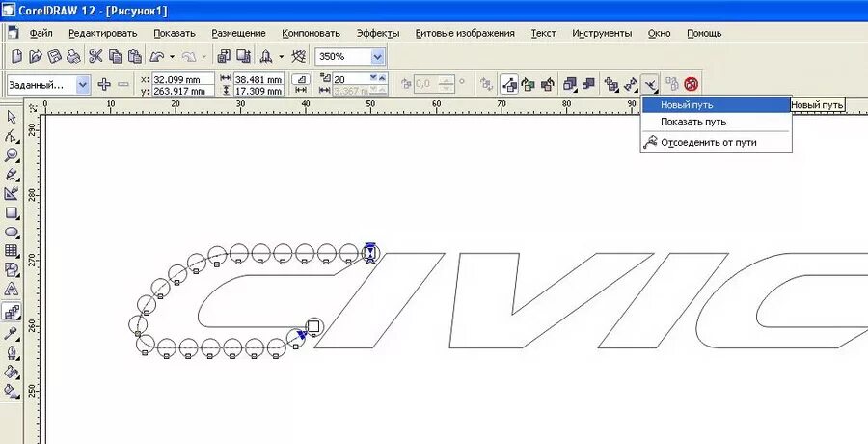Open the Редактировать menu

click(x=103, y=33)
